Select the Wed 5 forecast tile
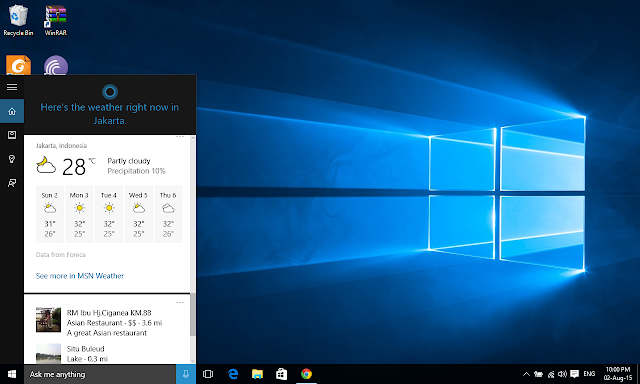The width and height of the screenshot is (640, 384). [139, 214]
